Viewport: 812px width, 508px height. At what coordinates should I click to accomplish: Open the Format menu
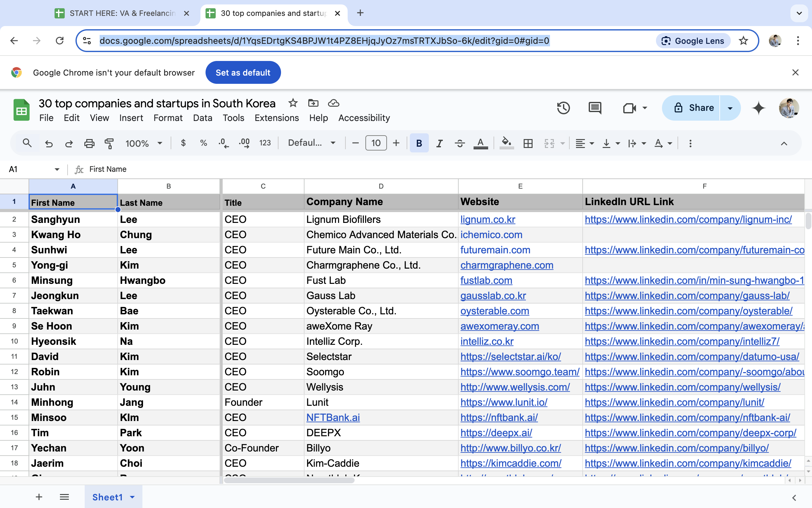tap(168, 118)
